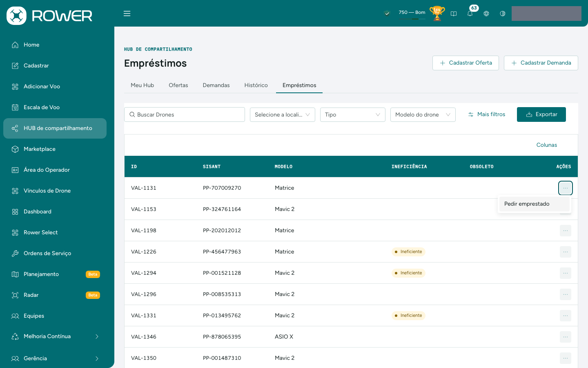This screenshot has height=368, width=588.
Task: Open the notifications bell with 63 badge
Action: [x=470, y=13]
